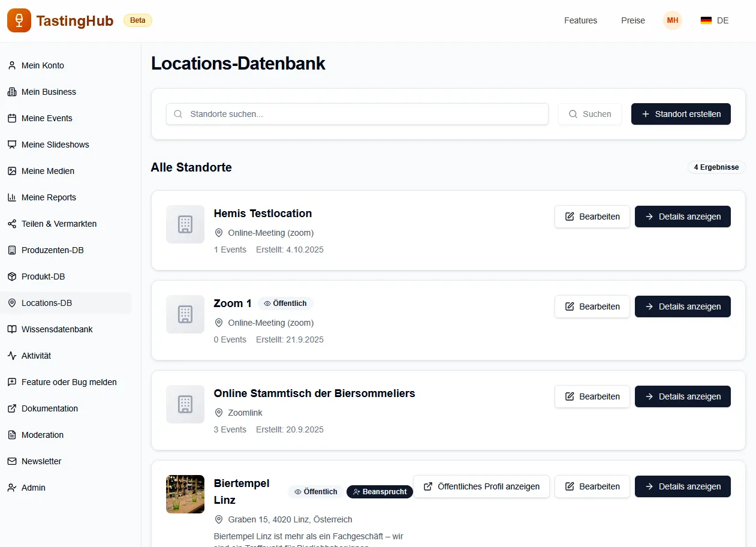The image size is (756, 547).
Task: Click the Produkt-DB box icon
Action: [12, 276]
